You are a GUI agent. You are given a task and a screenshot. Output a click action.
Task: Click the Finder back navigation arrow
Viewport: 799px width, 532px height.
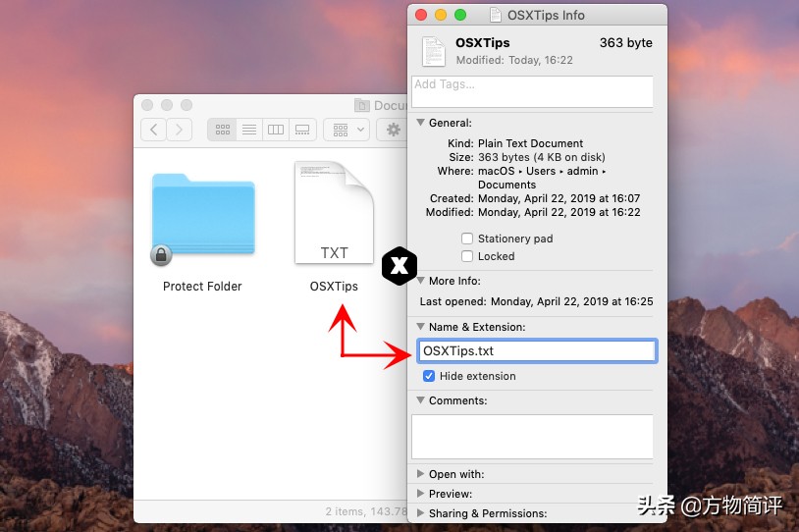(154, 130)
